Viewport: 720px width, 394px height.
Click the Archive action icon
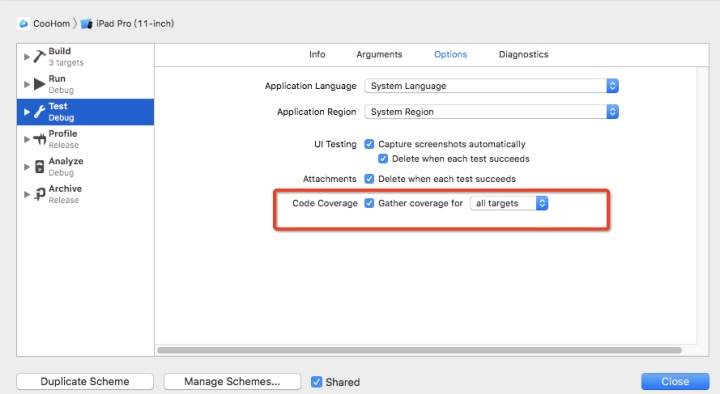tap(39, 194)
